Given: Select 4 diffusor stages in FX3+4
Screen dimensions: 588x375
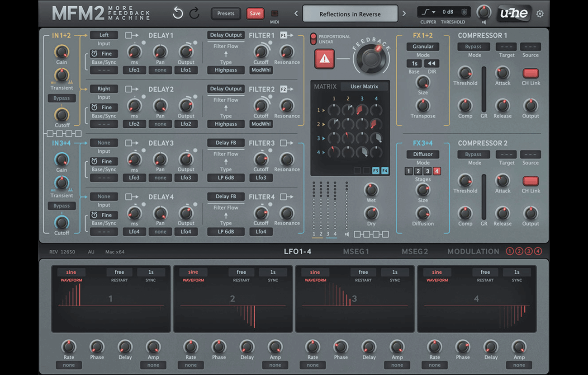Looking at the screenshot, I should click(437, 171).
